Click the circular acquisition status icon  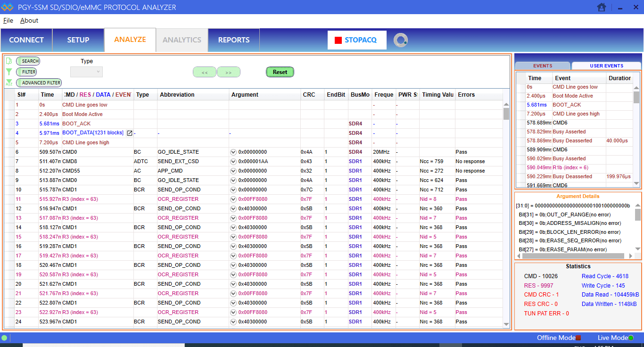pos(401,40)
